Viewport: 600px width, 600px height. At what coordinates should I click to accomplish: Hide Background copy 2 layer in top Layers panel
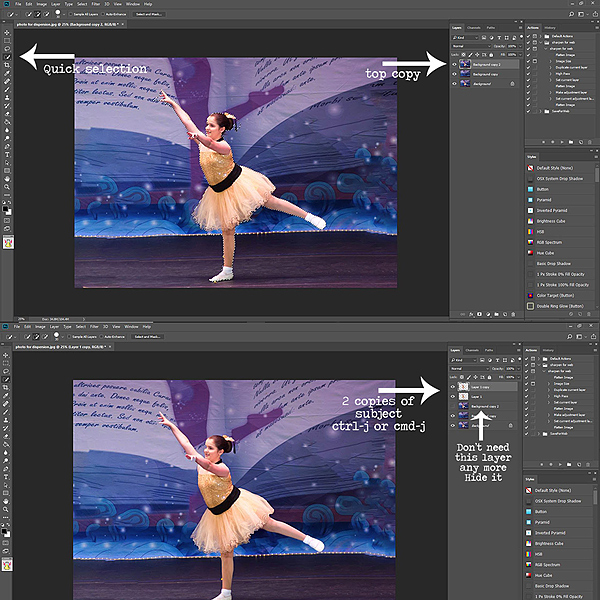coord(455,64)
